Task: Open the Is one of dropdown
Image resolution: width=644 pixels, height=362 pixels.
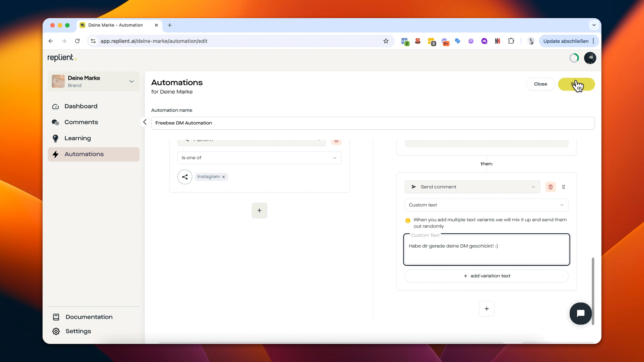Action: [x=259, y=158]
